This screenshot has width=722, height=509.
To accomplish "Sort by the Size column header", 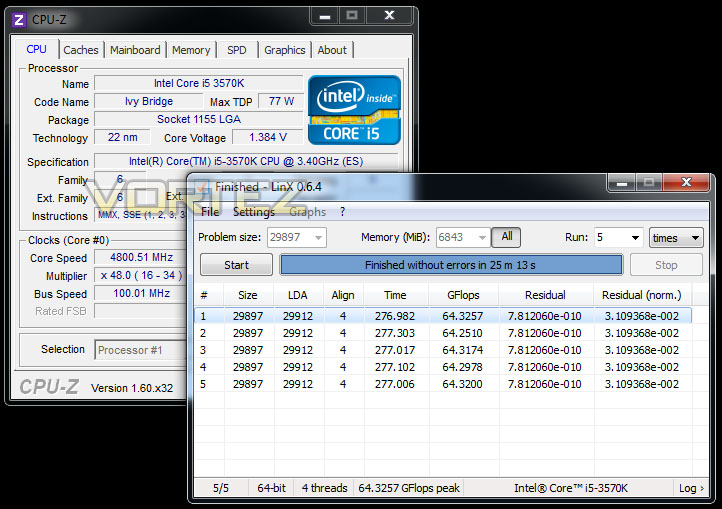I will tap(248, 295).
